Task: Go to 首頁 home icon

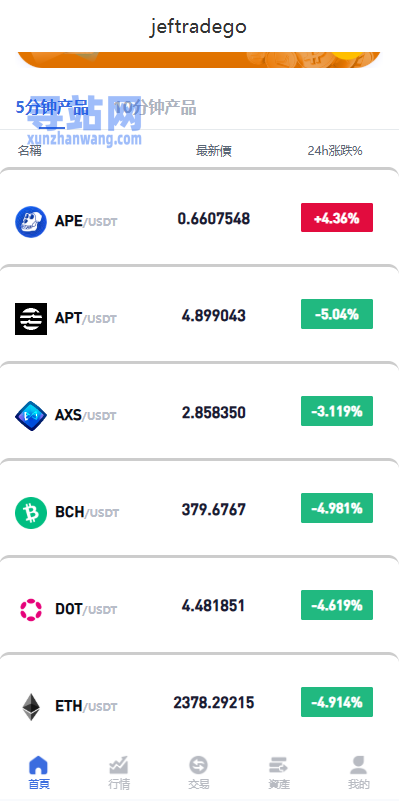Action: [39, 765]
